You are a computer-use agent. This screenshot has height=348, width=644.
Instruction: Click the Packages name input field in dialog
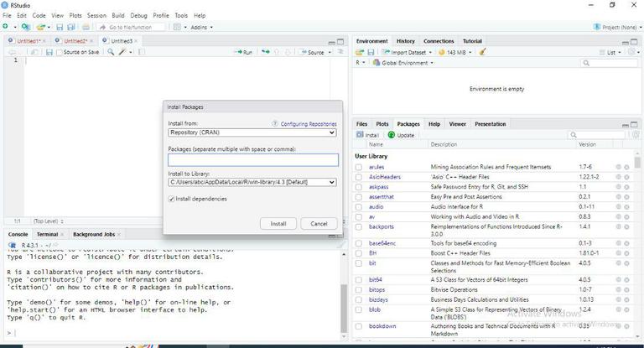point(252,159)
